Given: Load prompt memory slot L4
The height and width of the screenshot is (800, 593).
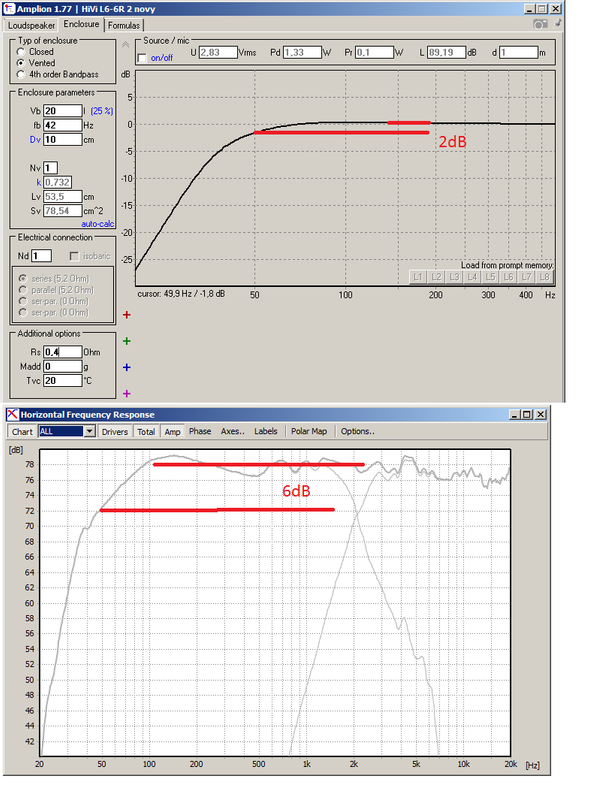Looking at the screenshot, I should point(472,277).
